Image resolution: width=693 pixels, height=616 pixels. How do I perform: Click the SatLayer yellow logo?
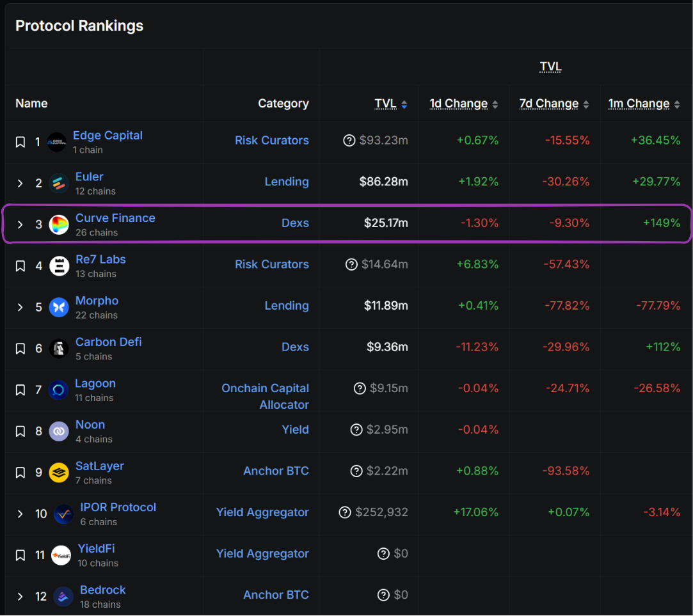tap(59, 473)
